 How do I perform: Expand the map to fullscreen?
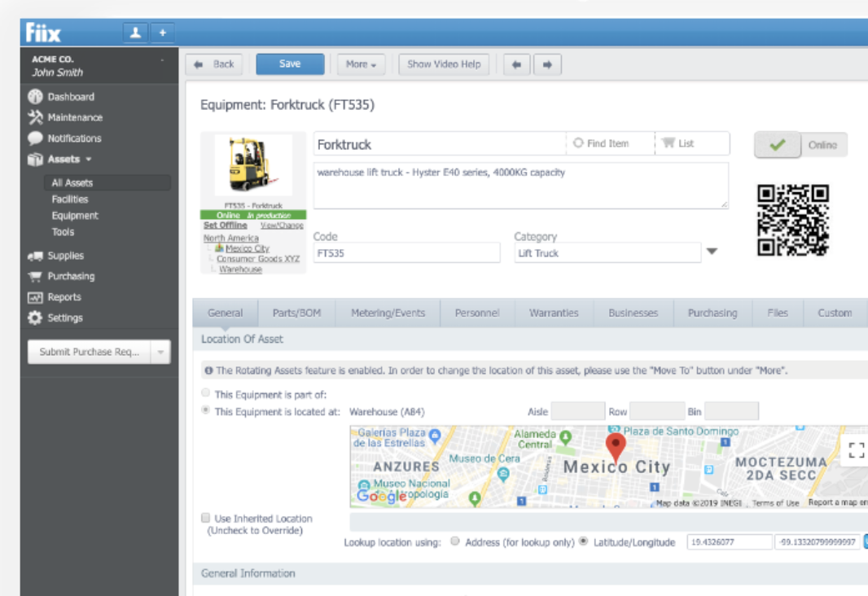click(856, 451)
